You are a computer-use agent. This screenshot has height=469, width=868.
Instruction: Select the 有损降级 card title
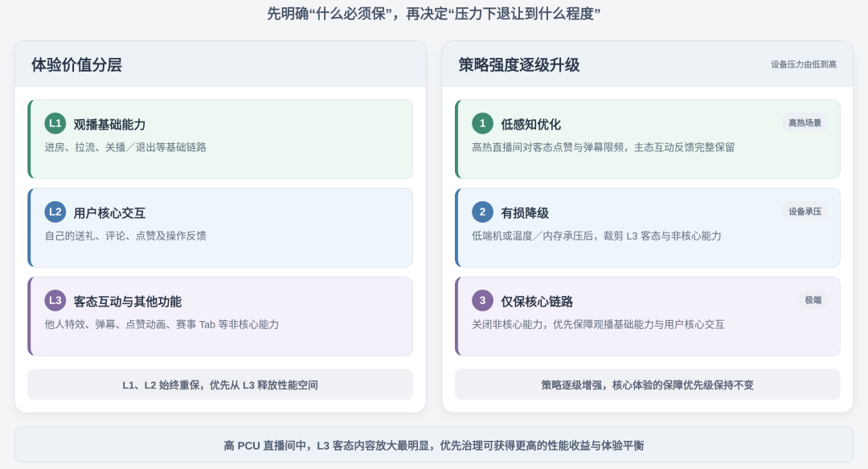coord(525,213)
